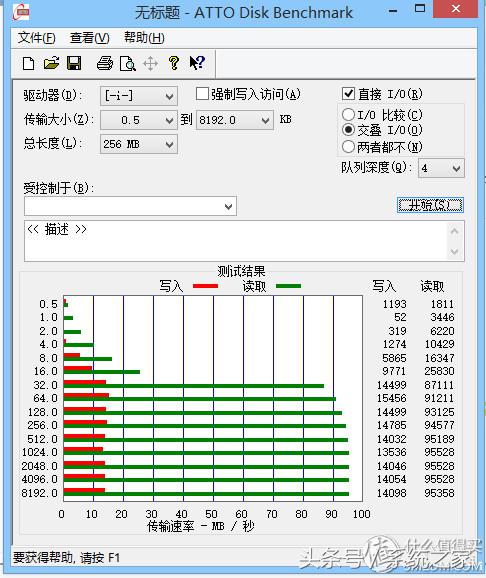Viewport: 486px width, 578px height.
Task: Select the 两者都不(N) radio option
Action: tap(348, 147)
